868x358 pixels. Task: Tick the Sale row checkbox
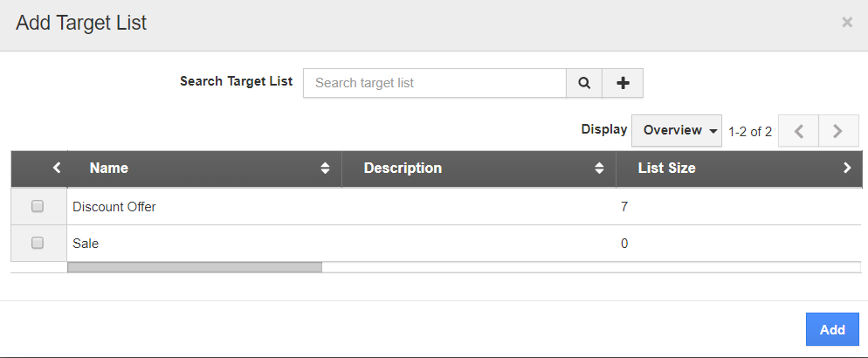click(38, 244)
